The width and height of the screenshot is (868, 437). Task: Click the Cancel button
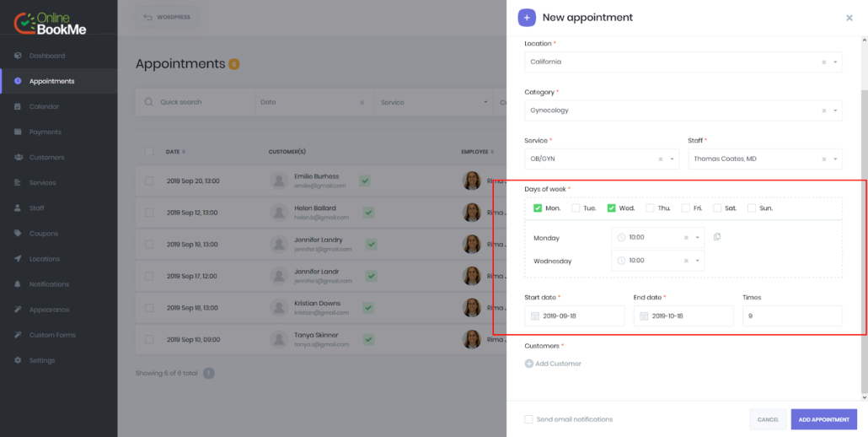tap(768, 420)
